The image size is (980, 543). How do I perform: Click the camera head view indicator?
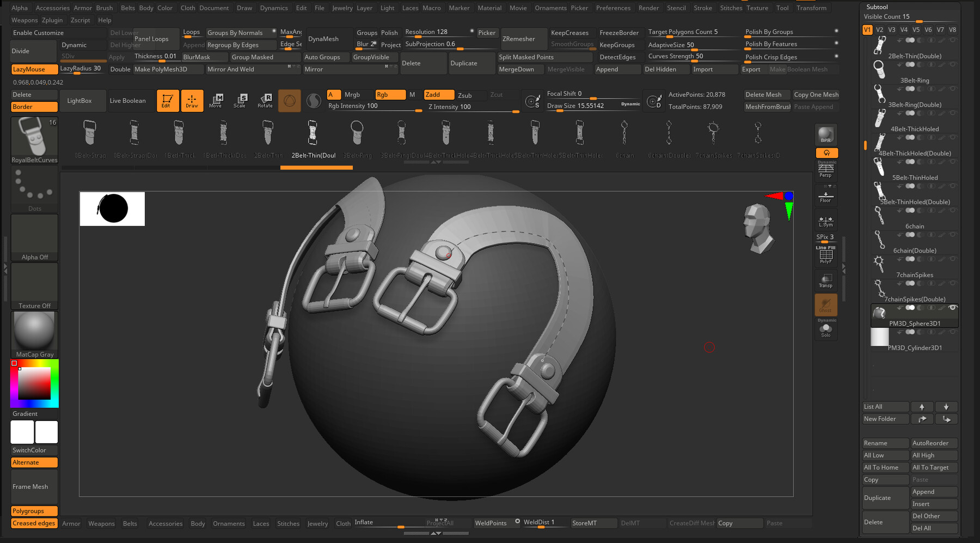[758, 228]
